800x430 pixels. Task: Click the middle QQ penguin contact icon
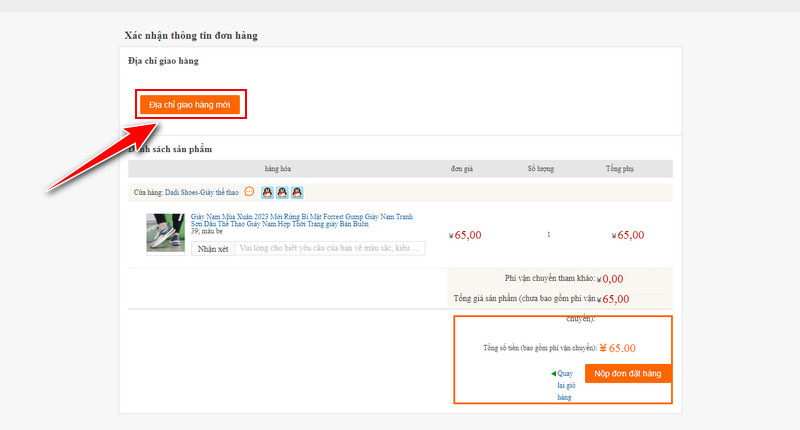click(282, 192)
